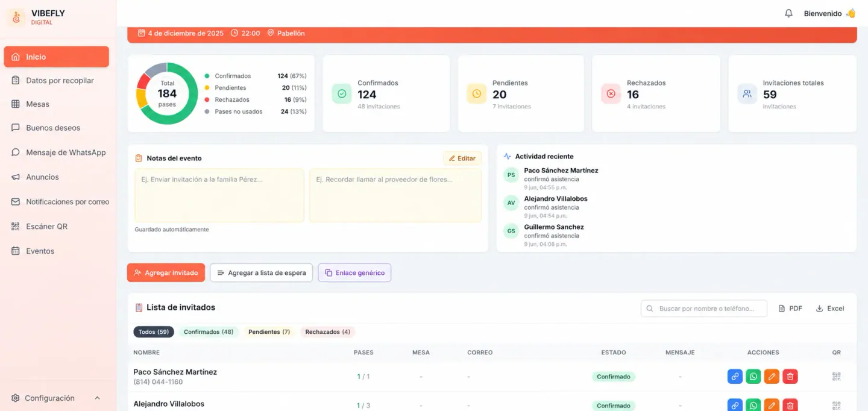Image resolution: width=868 pixels, height=411 pixels.
Task: Filter list by Confirmados (48)
Action: click(x=209, y=332)
